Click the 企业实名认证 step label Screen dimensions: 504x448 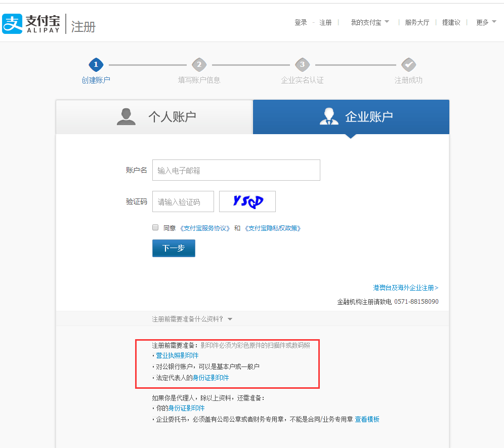303,80
